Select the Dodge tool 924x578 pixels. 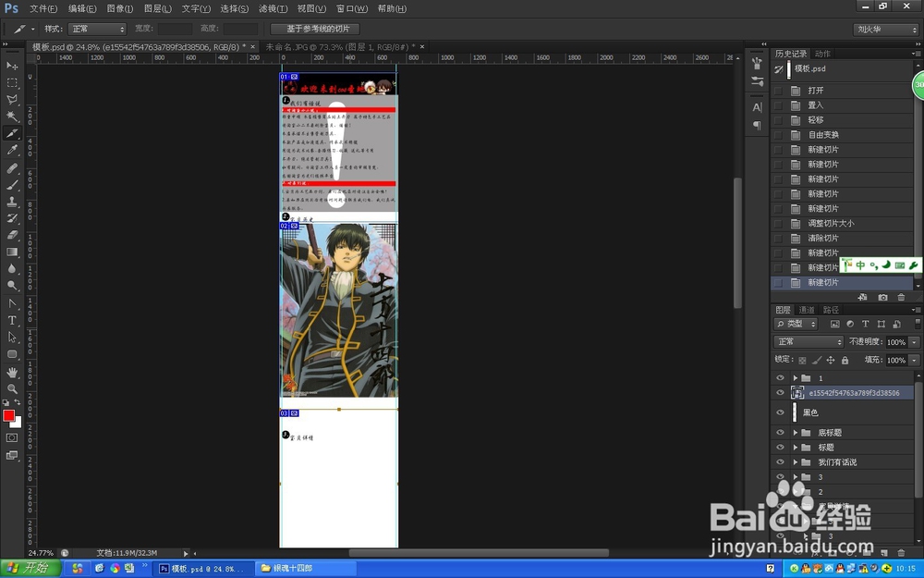click(x=12, y=286)
